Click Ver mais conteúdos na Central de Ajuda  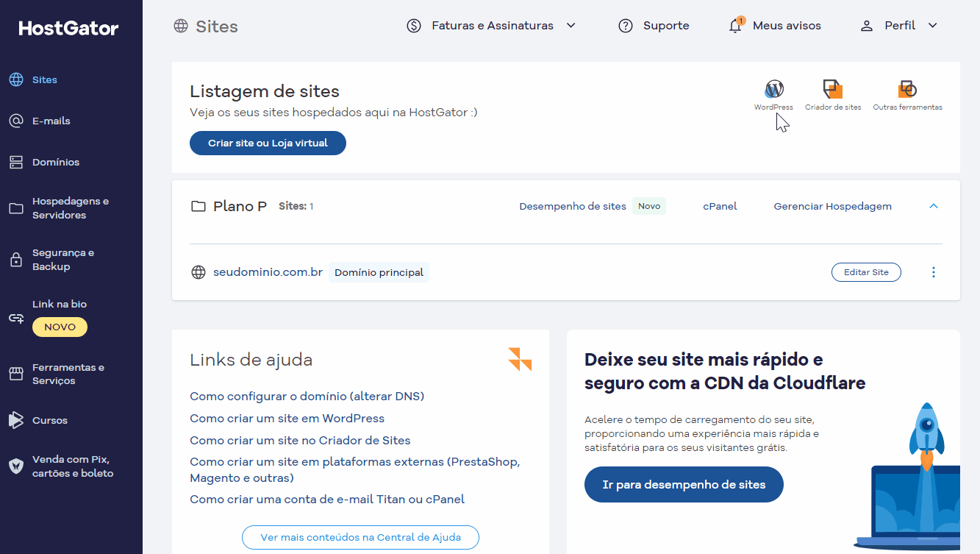[x=360, y=537]
